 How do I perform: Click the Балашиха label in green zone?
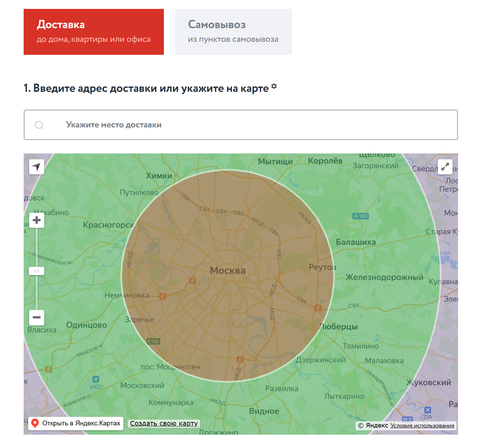click(356, 242)
